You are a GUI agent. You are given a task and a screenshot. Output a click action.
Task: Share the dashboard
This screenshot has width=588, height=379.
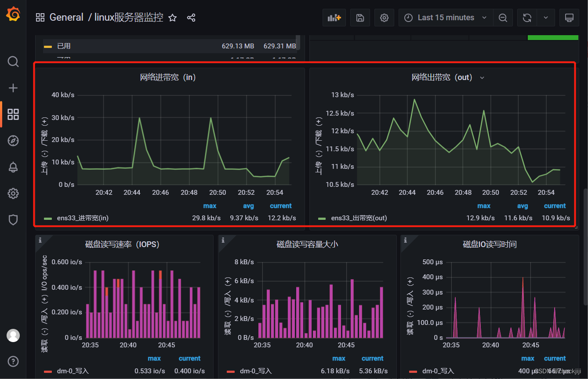191,18
